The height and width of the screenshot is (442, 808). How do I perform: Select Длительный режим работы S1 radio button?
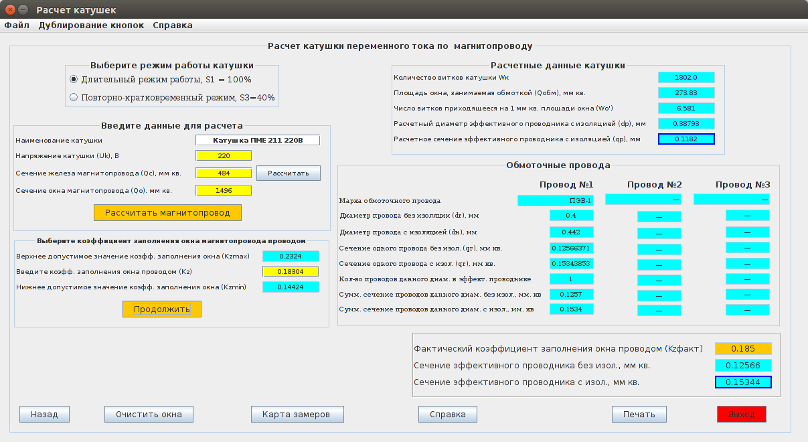(x=74, y=78)
